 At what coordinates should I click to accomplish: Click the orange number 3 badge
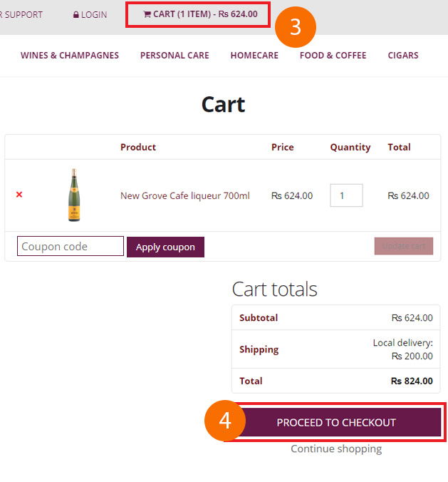(x=295, y=27)
